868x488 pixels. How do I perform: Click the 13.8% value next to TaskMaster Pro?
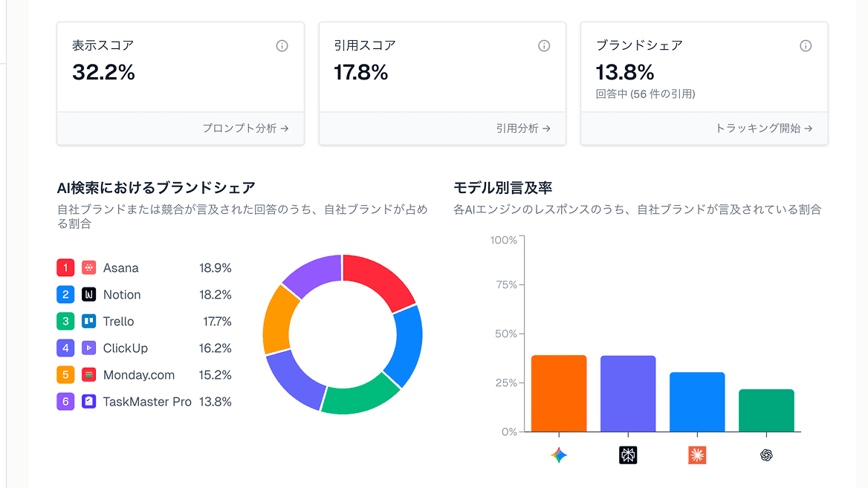coord(215,401)
